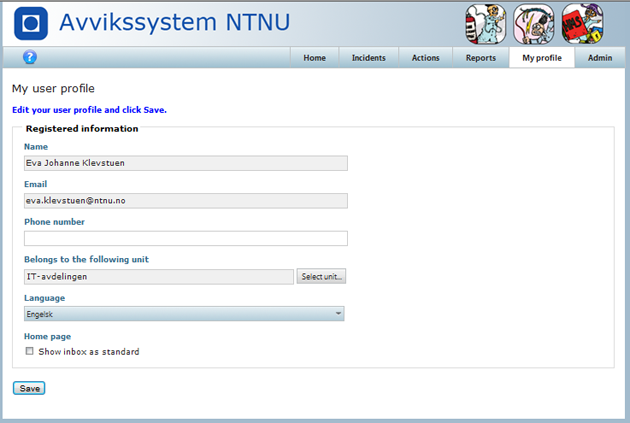Open the red HMS book cartoon icon
630x423 pixels.
[582, 24]
